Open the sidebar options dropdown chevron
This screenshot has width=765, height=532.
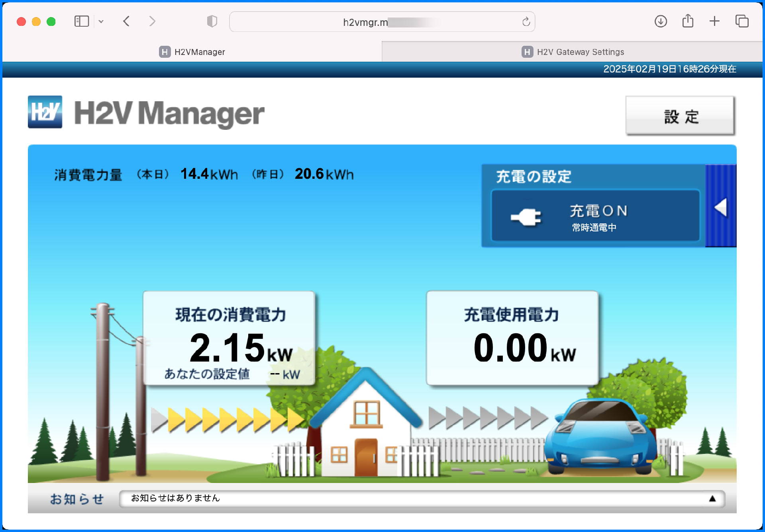(x=101, y=22)
